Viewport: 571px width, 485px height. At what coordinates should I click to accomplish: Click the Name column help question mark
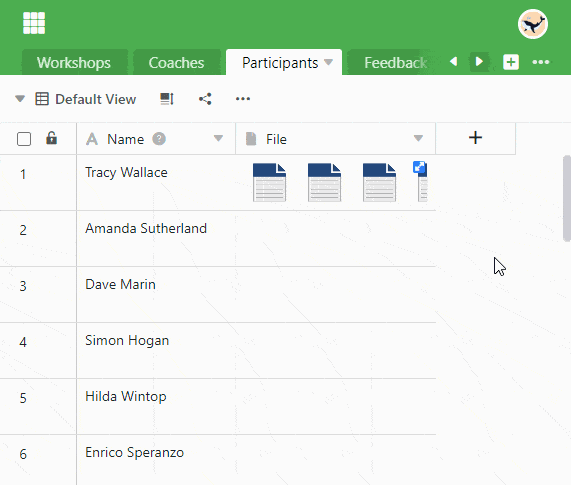click(159, 139)
